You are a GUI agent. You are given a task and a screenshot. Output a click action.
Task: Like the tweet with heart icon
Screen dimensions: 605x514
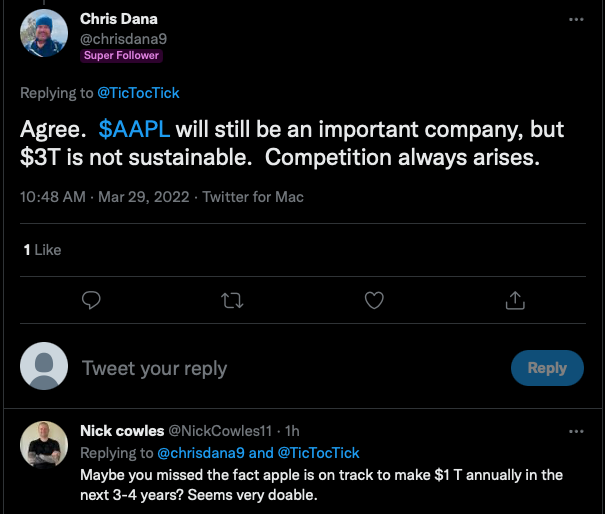click(374, 299)
